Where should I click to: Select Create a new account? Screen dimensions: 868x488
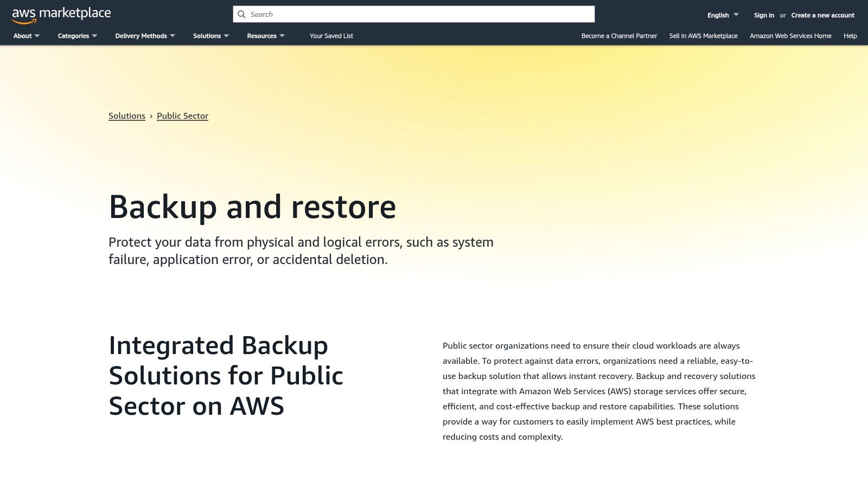(x=822, y=15)
